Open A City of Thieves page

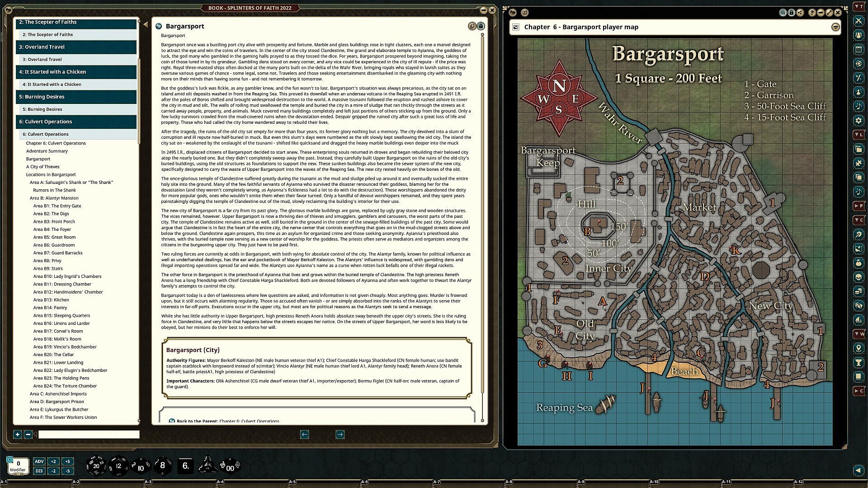coord(42,167)
